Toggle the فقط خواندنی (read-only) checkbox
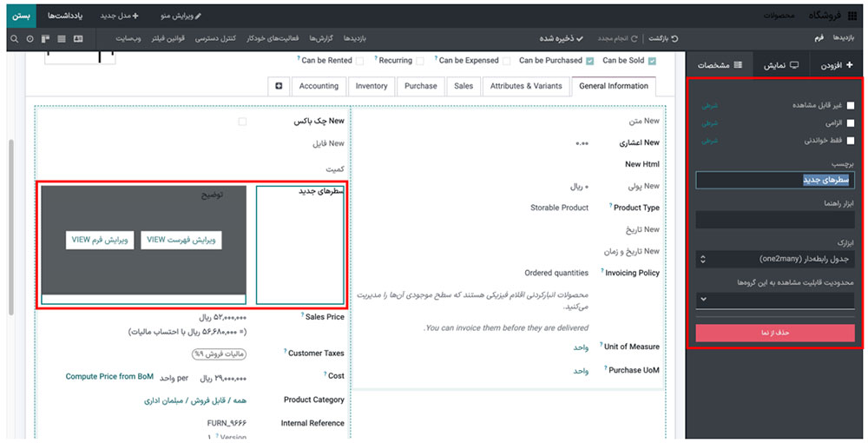868x443 pixels. [850, 141]
